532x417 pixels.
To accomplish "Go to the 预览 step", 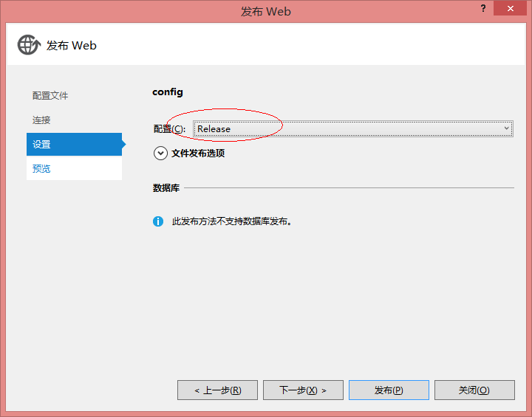I will 74,168.
